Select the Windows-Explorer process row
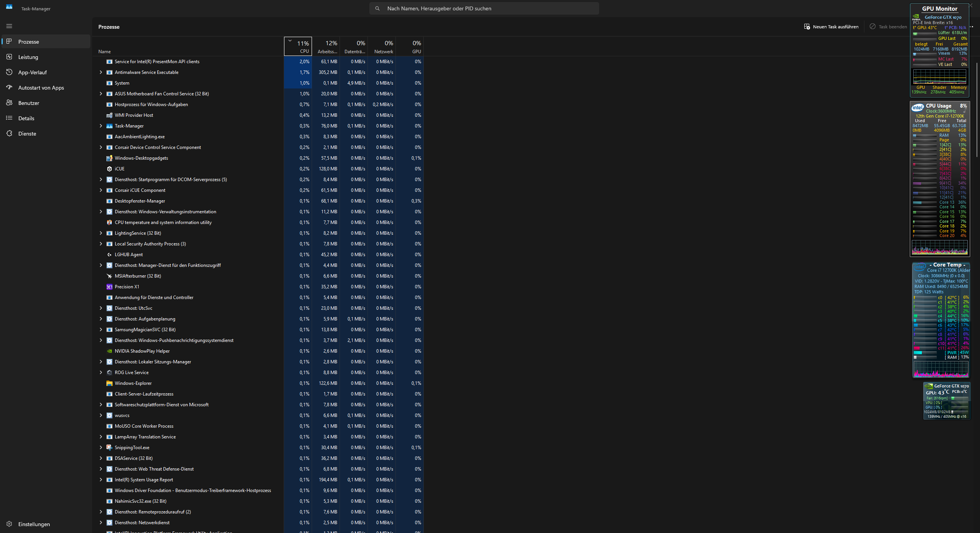The image size is (980, 533). (x=133, y=383)
